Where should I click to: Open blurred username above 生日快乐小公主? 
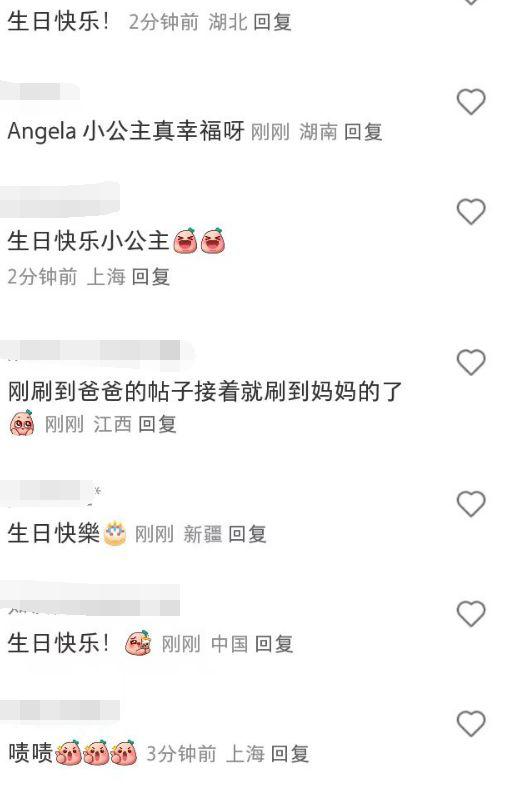tap(59, 202)
